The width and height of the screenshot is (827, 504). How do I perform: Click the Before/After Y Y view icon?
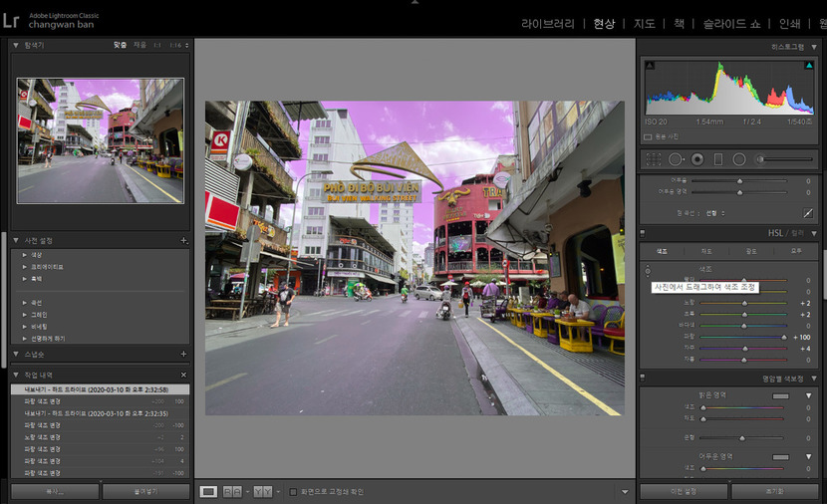(263, 492)
